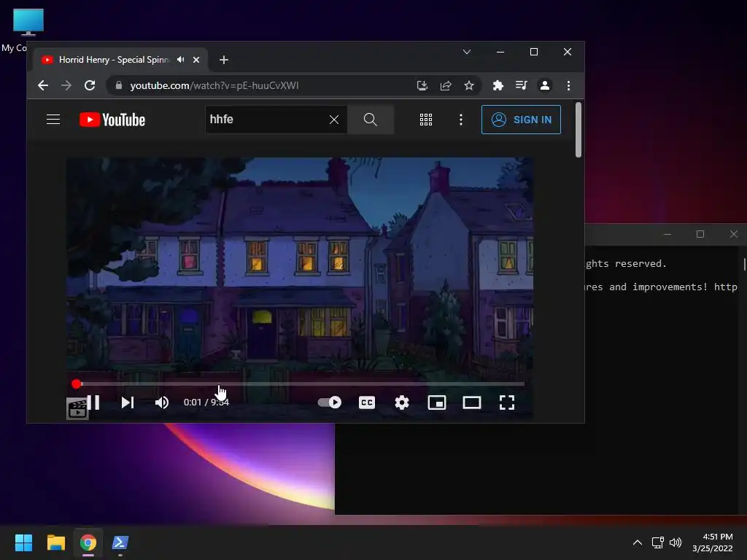Screen dimensions: 747x560
Task: Skip to the next video
Action: (x=127, y=402)
